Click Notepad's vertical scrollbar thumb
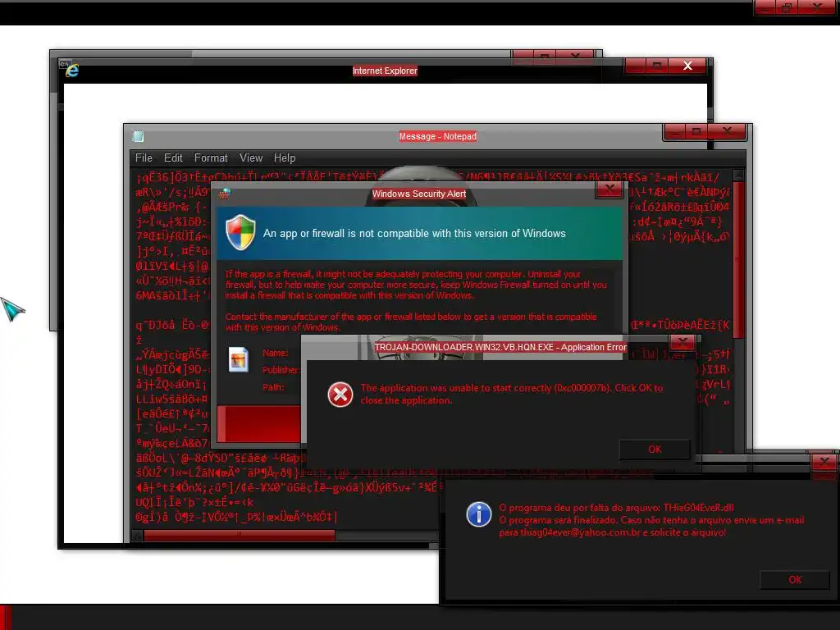This screenshot has width=840, height=630. [738, 260]
